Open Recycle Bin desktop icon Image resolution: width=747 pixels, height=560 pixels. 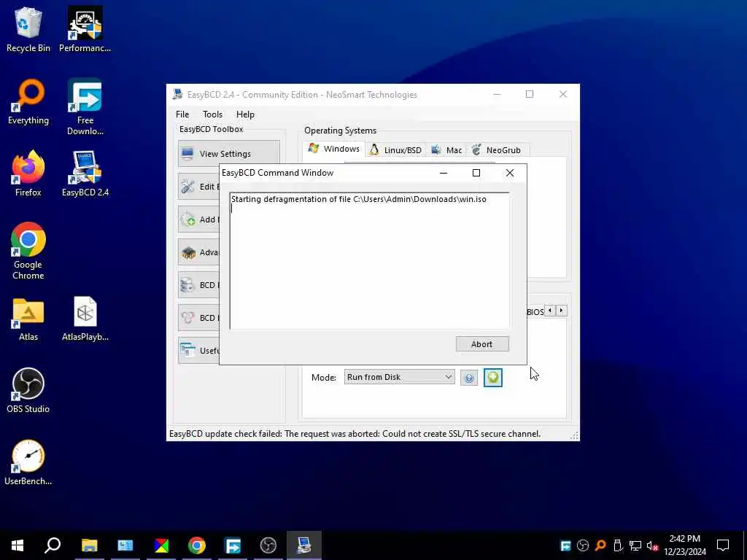28,29
